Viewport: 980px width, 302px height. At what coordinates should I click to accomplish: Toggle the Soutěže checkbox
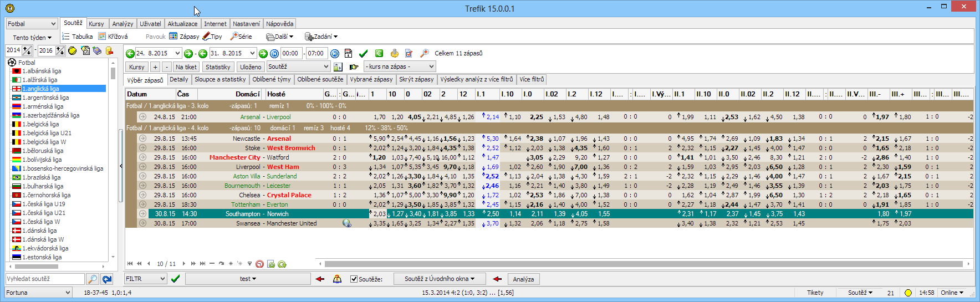click(354, 279)
